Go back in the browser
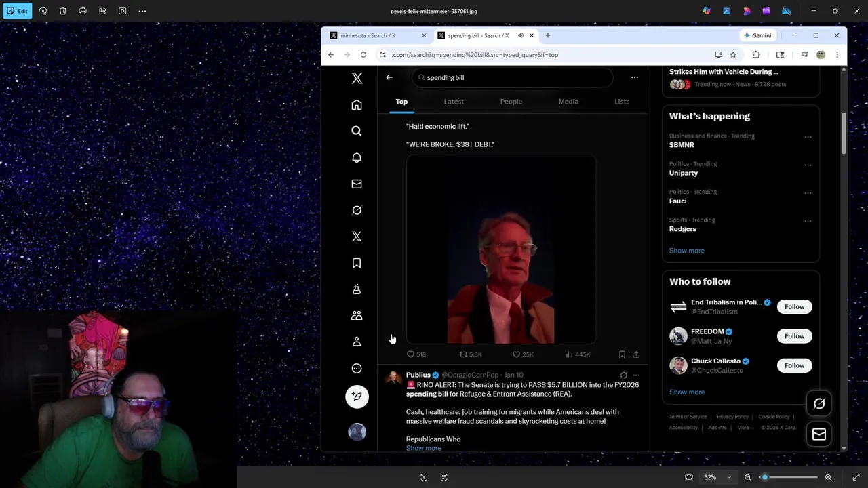The height and width of the screenshot is (488, 868). coord(331,55)
